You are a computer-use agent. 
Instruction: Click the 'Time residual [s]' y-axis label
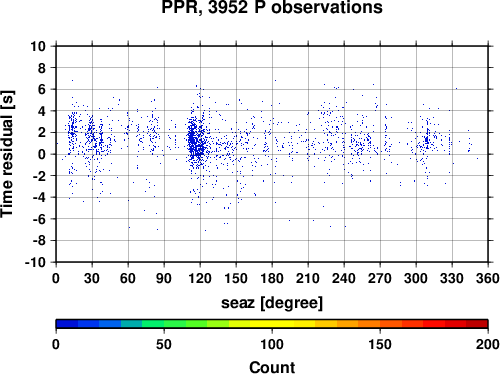click(7, 154)
